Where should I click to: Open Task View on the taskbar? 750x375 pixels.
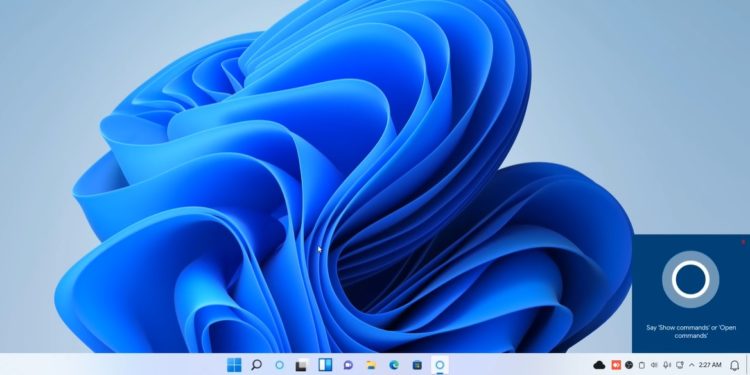coord(301,366)
